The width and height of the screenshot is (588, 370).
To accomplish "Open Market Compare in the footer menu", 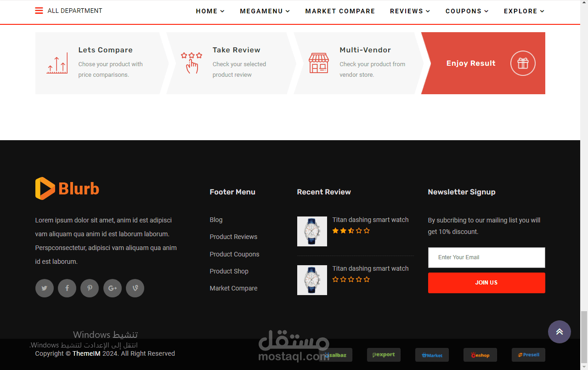I will click(x=233, y=288).
